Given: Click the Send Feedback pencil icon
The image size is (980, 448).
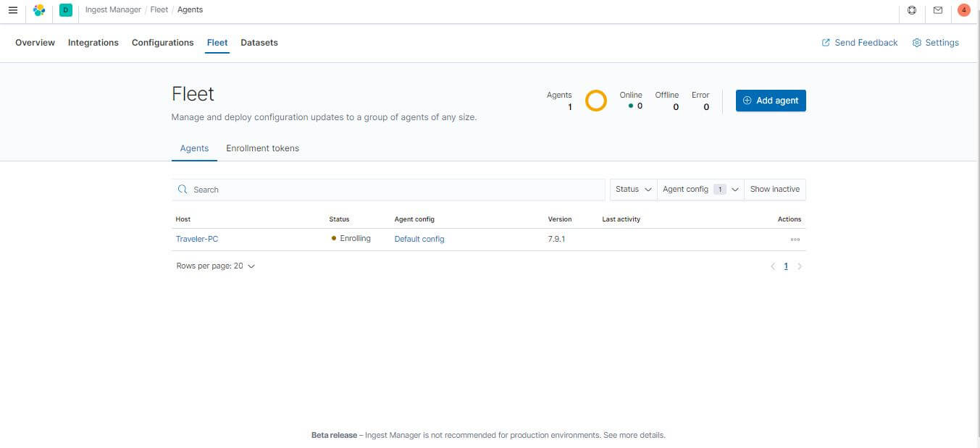Looking at the screenshot, I should (x=825, y=42).
